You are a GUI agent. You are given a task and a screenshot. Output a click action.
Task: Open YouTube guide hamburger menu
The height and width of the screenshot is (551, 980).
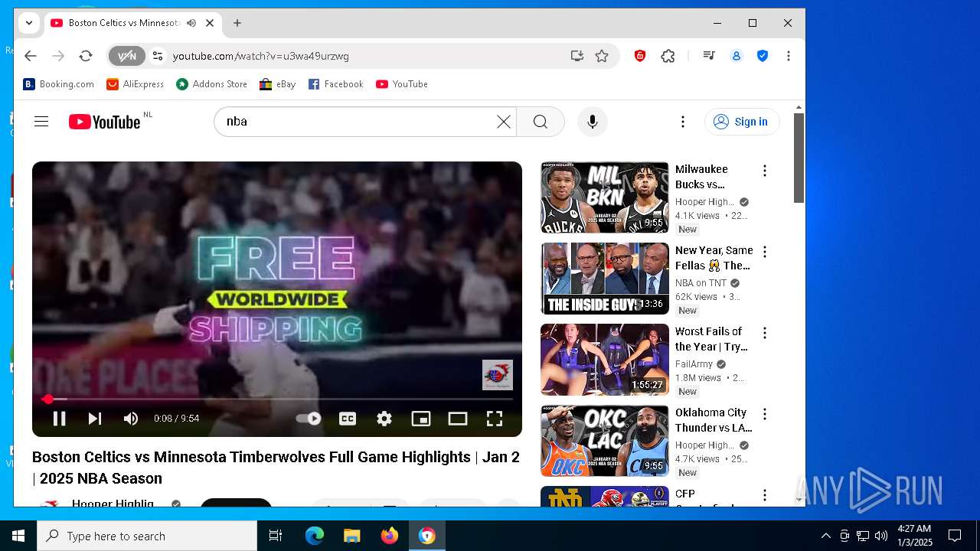(41, 122)
